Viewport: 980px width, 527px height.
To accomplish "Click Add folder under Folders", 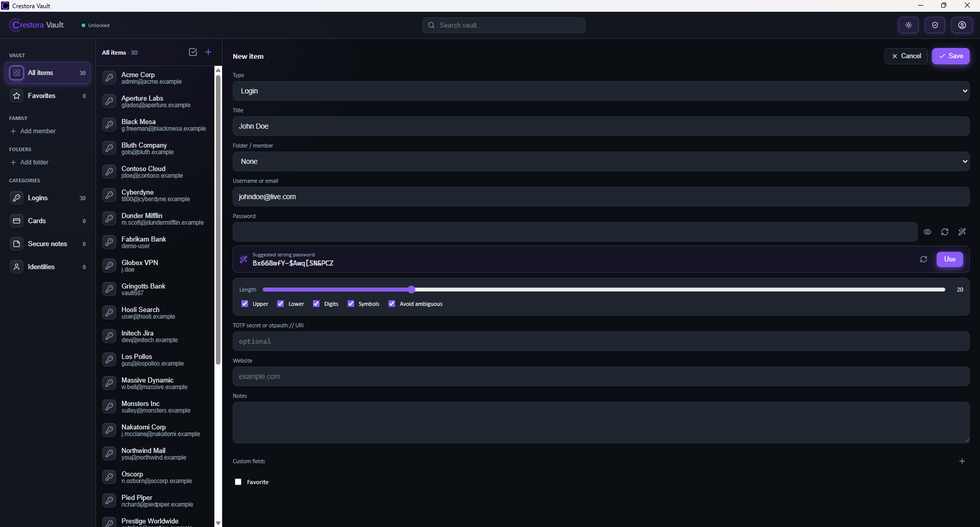I will click(x=30, y=162).
